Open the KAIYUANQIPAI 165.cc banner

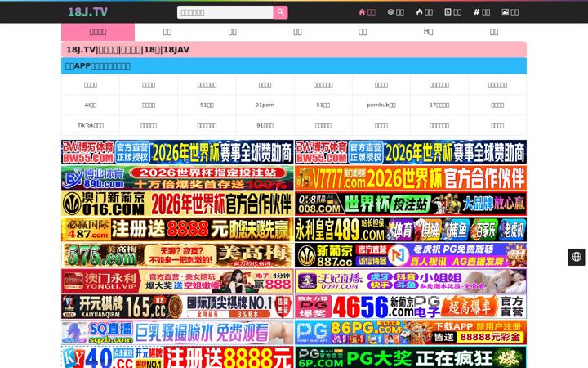pyautogui.click(x=177, y=307)
